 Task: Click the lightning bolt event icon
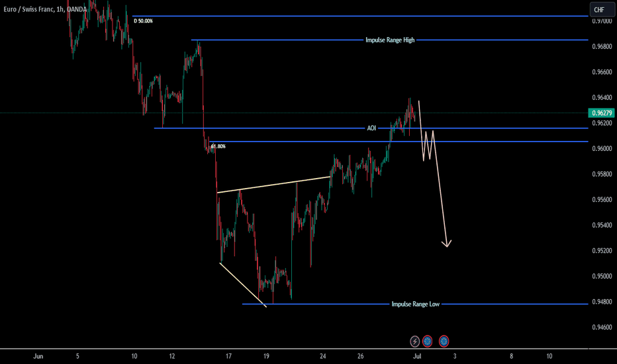(414, 341)
